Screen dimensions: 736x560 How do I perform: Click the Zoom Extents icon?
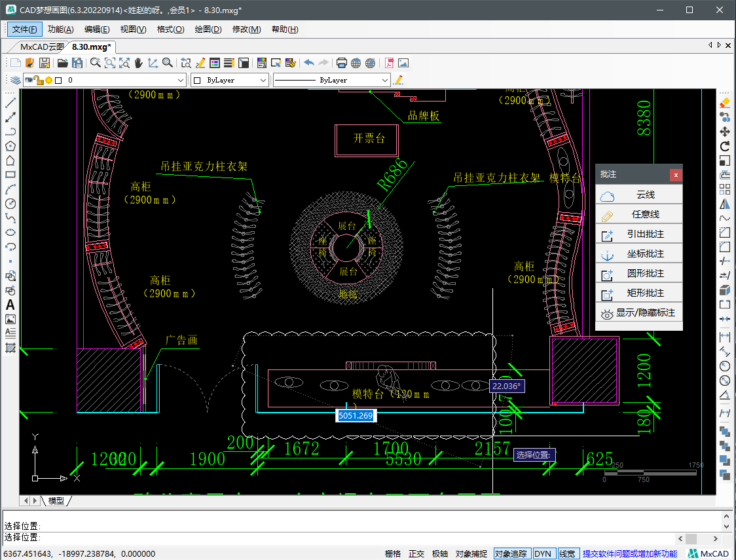click(x=124, y=63)
